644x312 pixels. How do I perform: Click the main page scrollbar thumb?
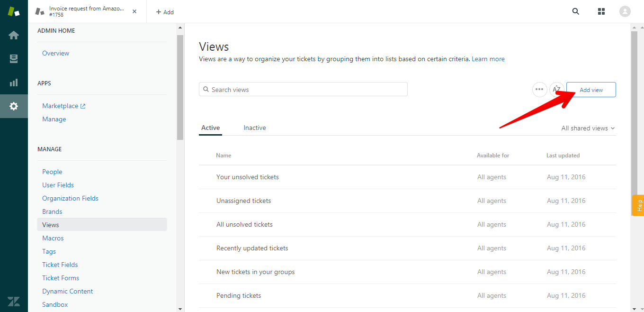pos(635,123)
